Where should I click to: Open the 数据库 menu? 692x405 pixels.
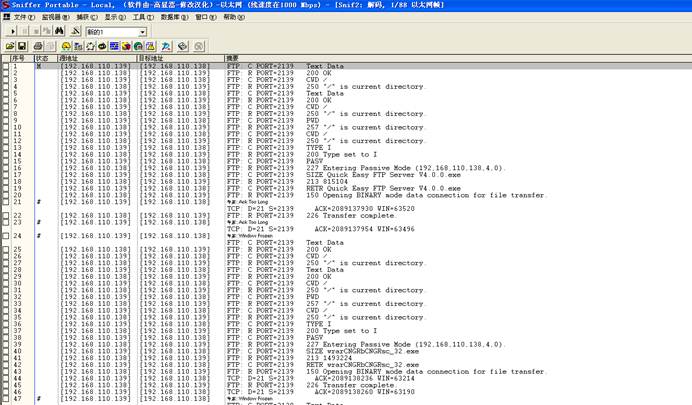(x=174, y=17)
